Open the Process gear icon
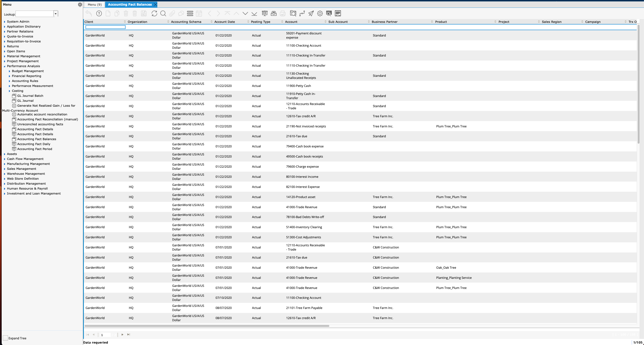The height and width of the screenshot is (345, 644). tap(320, 13)
